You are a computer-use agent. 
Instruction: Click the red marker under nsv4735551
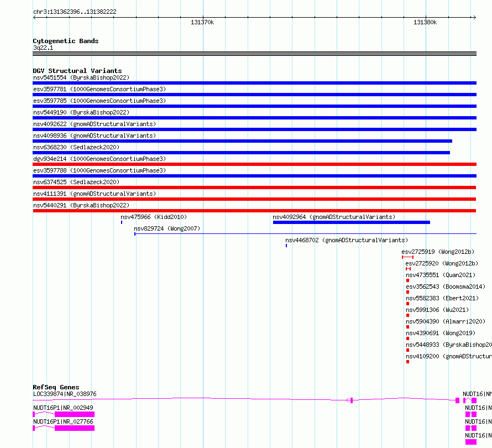[x=407, y=280]
